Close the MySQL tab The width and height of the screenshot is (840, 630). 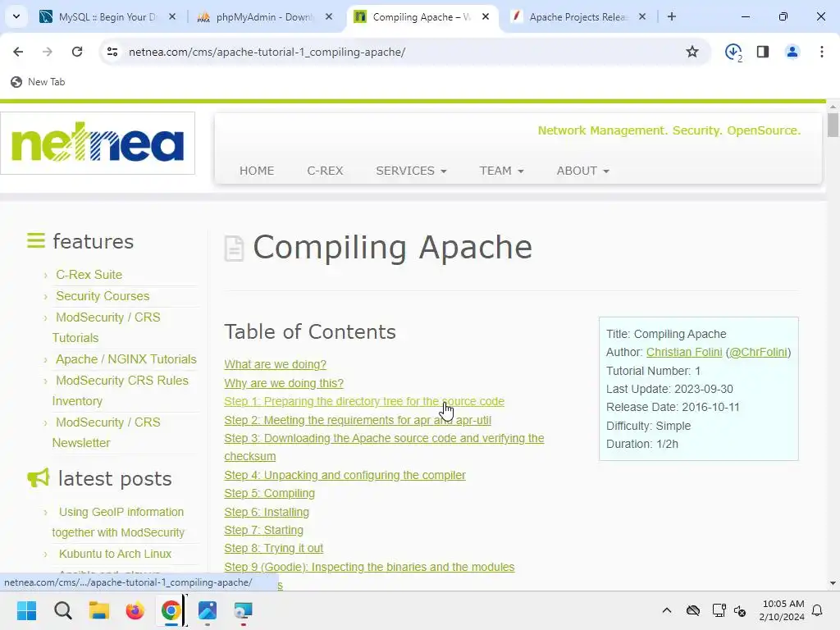click(172, 16)
